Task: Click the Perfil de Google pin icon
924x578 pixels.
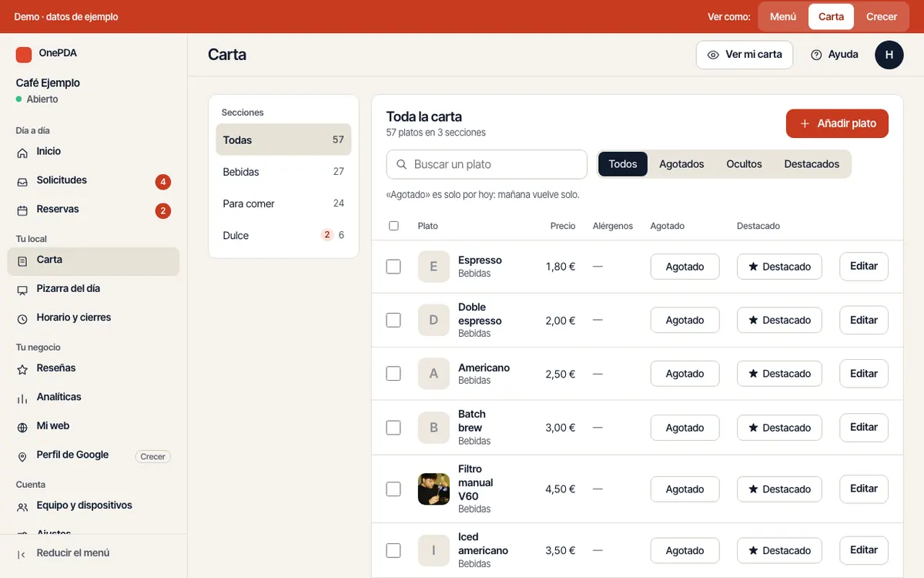Action: 22,456
